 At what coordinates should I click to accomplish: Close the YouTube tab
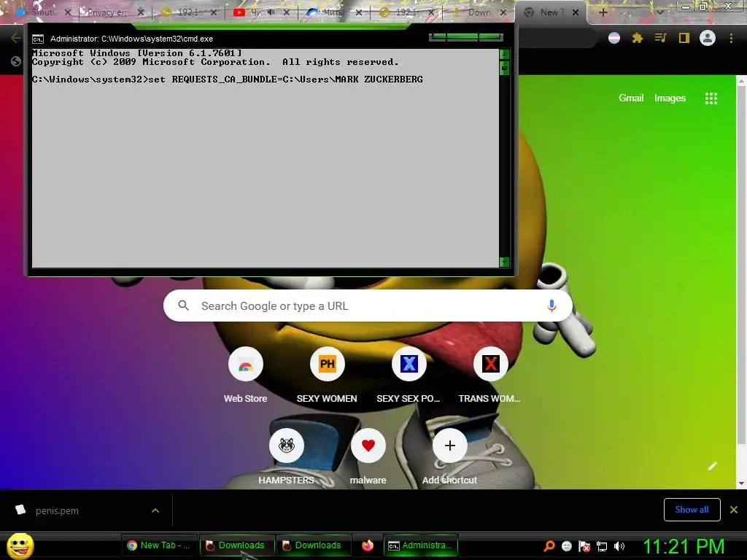coord(286,12)
